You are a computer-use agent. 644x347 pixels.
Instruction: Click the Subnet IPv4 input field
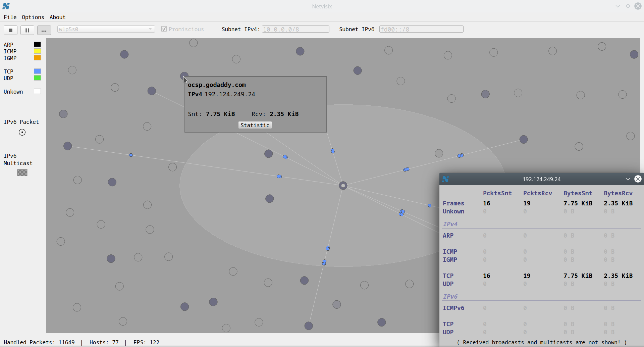point(295,29)
